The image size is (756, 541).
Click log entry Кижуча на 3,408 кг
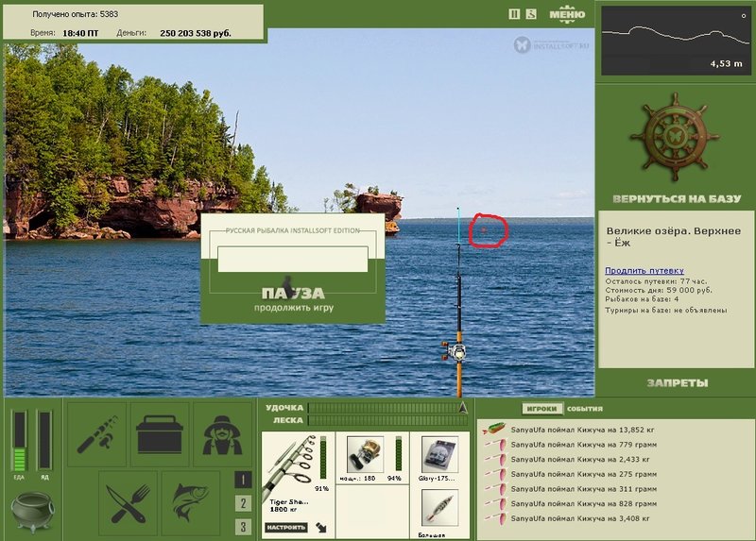[580, 519]
